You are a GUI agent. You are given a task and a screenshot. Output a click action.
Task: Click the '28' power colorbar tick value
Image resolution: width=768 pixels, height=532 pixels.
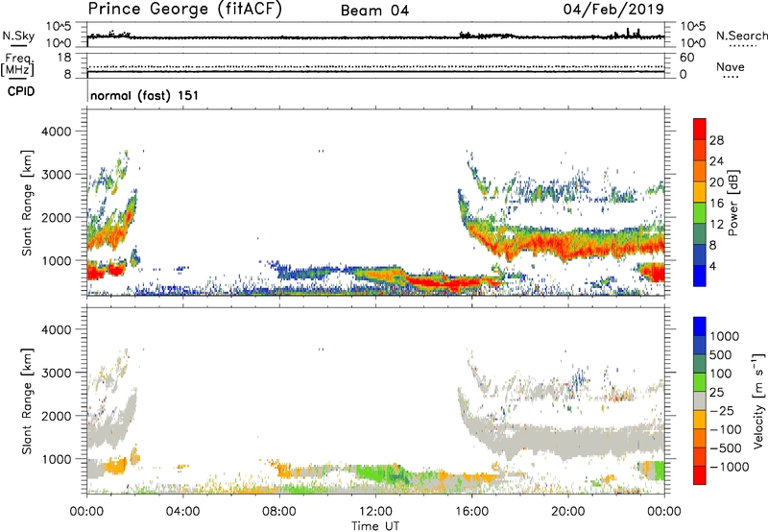tap(716, 140)
